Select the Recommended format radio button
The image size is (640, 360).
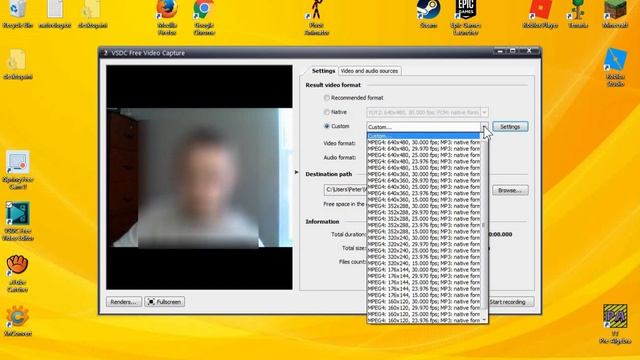[x=327, y=98]
